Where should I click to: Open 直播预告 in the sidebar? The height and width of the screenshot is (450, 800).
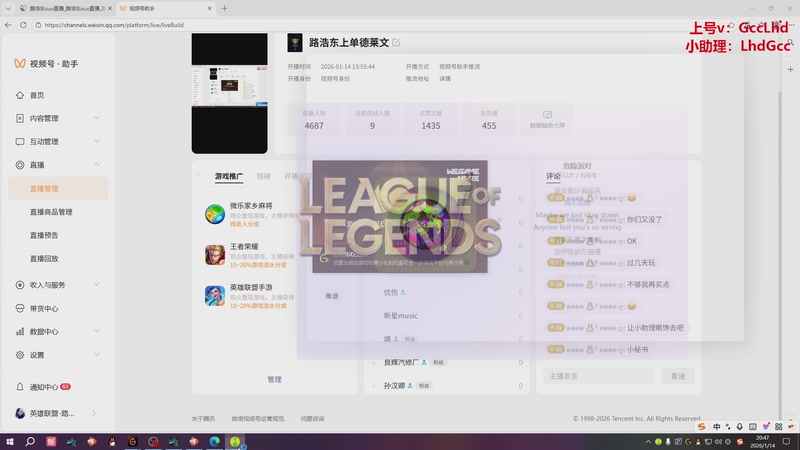(44, 235)
